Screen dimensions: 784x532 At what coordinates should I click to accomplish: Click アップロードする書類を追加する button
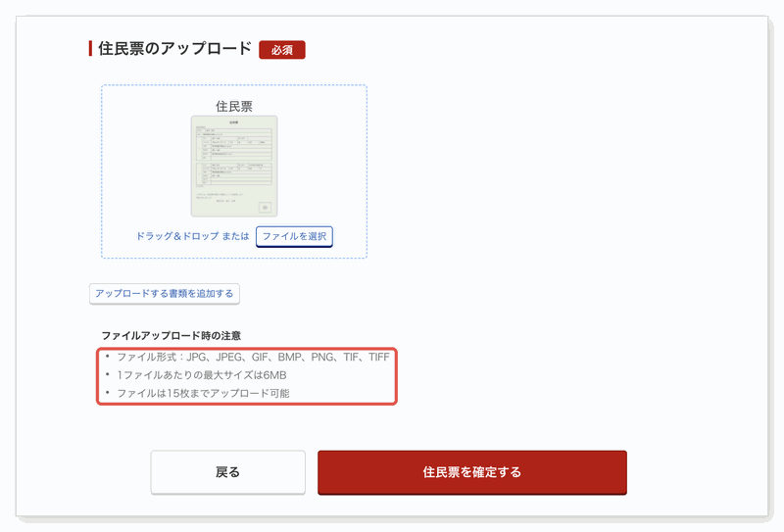[165, 294]
